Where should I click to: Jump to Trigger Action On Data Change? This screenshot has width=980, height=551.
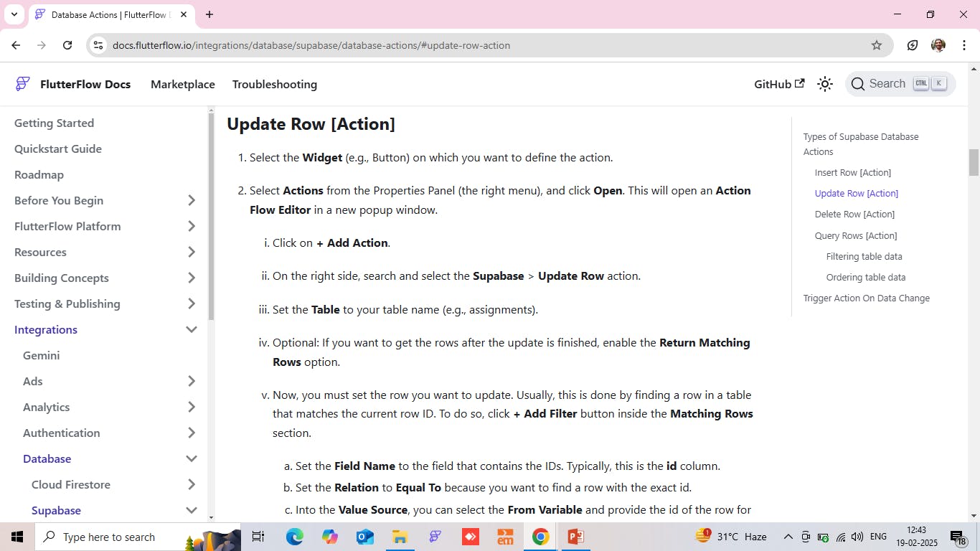coord(867,298)
